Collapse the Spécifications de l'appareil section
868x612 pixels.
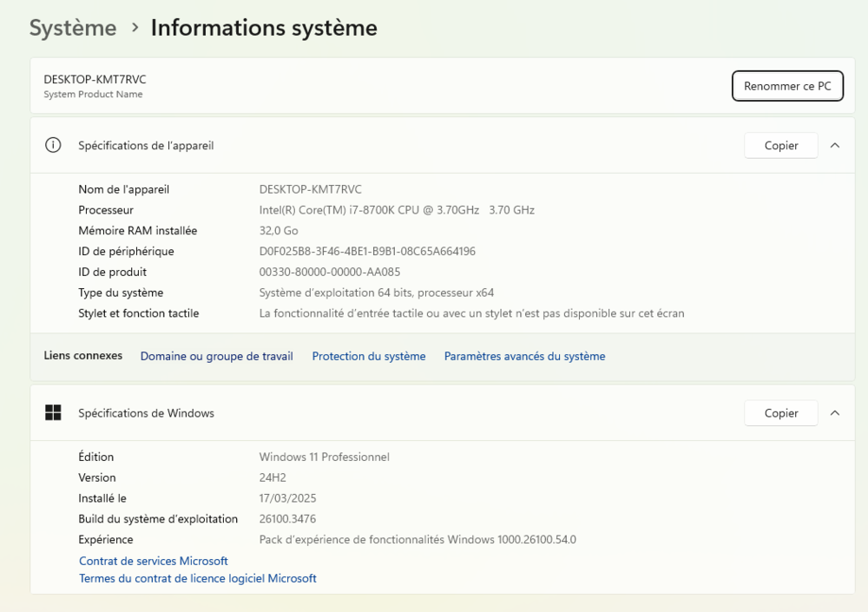point(835,145)
